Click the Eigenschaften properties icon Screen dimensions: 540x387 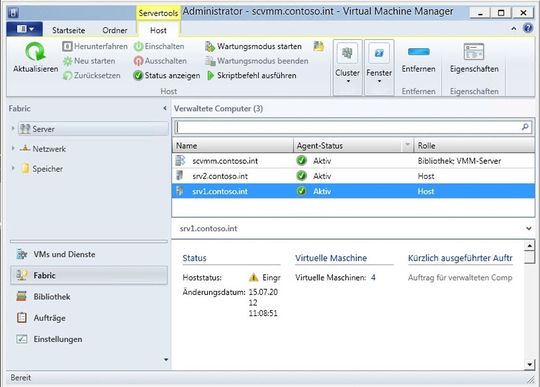pos(474,52)
